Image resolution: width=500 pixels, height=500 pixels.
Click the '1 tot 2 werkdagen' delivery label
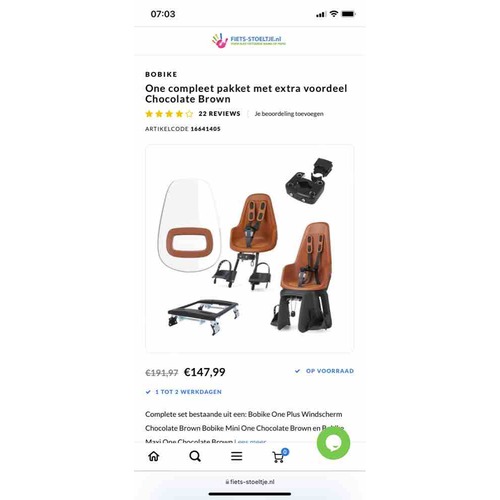184,392
